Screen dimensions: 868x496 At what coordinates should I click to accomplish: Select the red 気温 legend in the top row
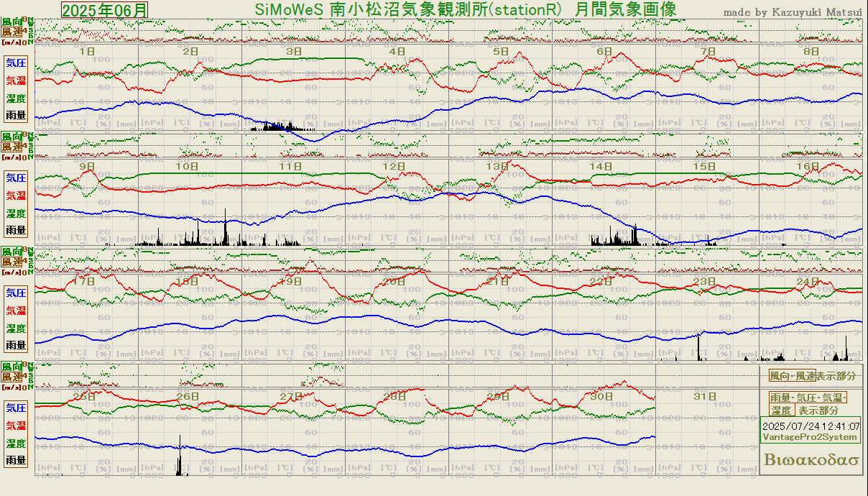click(16, 81)
